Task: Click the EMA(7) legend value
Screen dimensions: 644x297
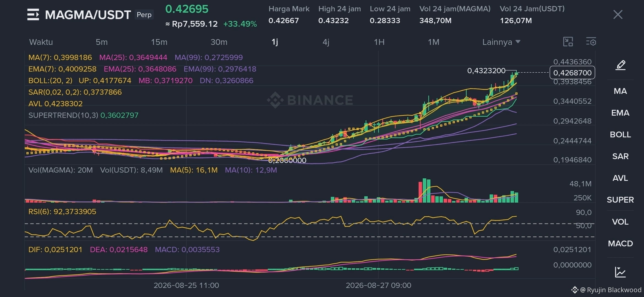Action: tap(62, 69)
